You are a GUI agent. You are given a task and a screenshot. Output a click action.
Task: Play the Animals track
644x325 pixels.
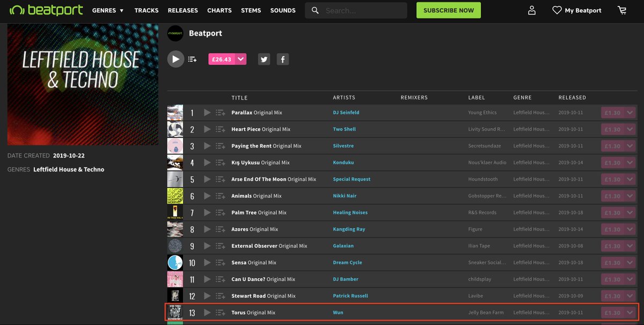[x=207, y=196]
